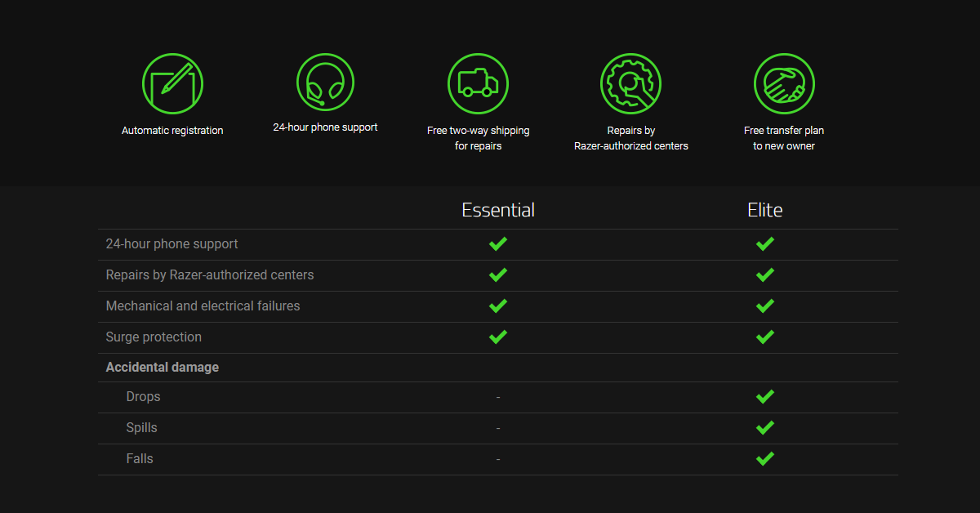Click the 'Falls' row label
This screenshot has height=513, width=980.
[140, 459]
